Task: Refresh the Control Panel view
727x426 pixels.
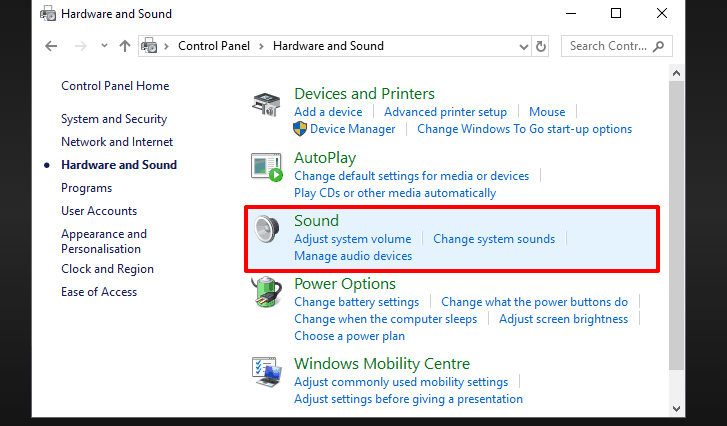Action: pyautogui.click(x=541, y=46)
